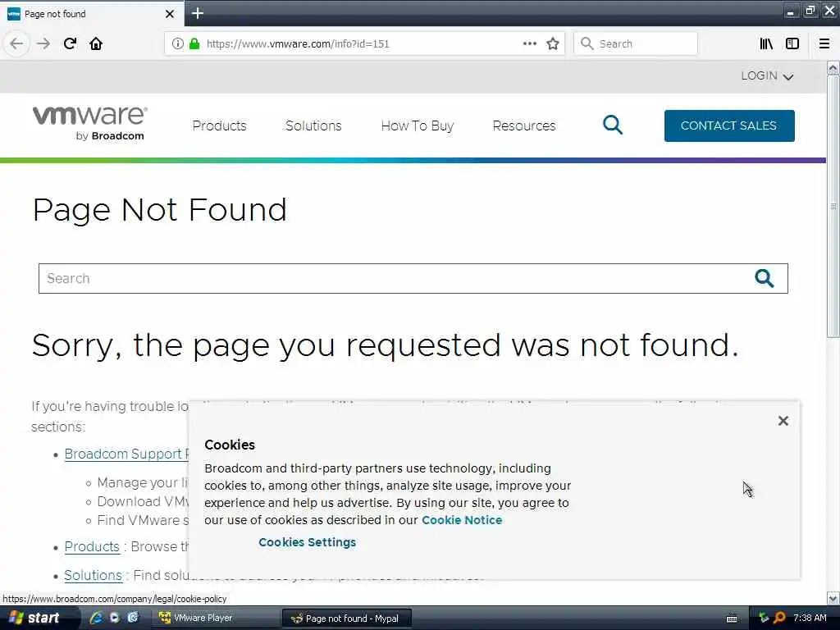Screen dimensions: 840x630
Task: Reload the current page
Action: [70, 43]
